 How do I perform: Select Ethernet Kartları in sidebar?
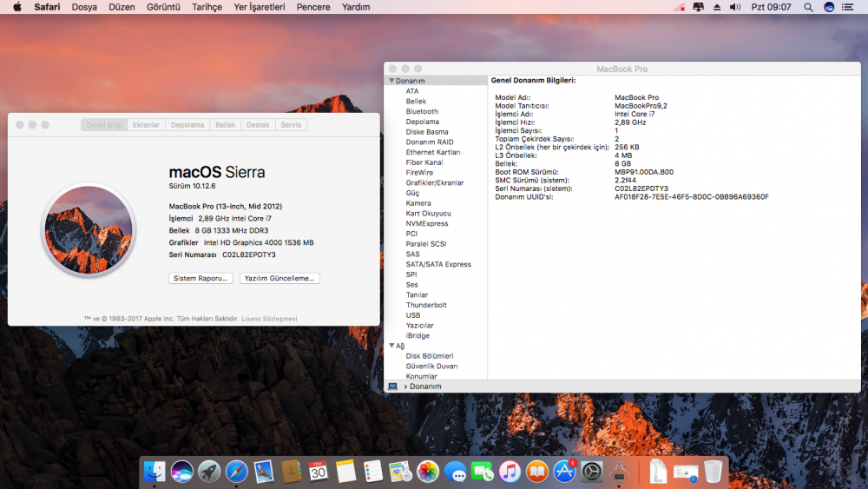click(433, 152)
